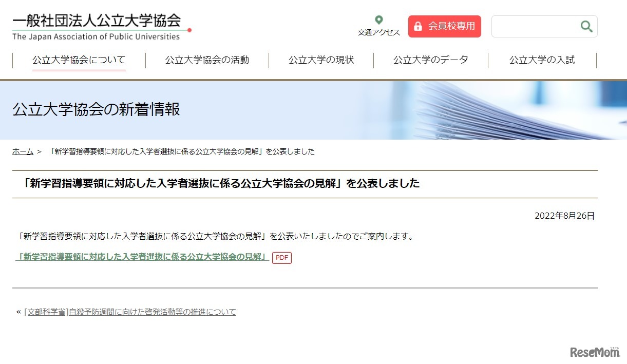Open the PDF icon next to the document link
Image resolution: width=627 pixels, height=364 pixels.
[281, 258]
